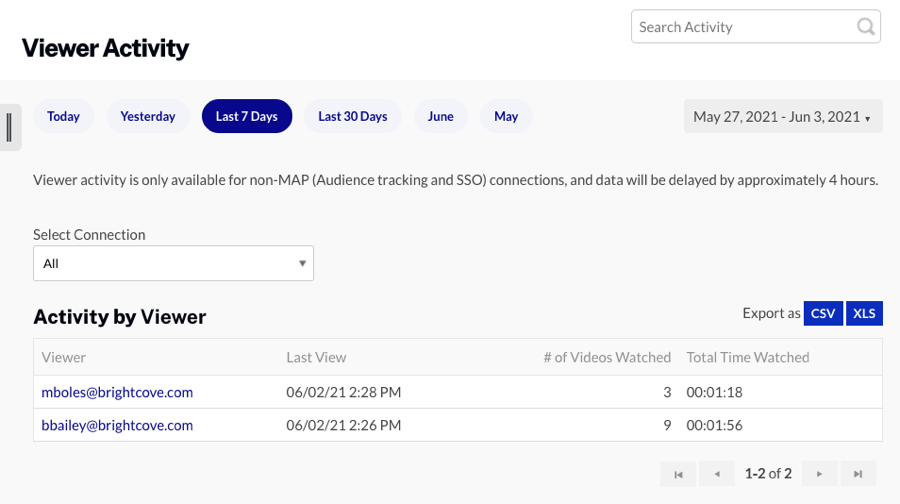Select the June date filter
Screen dimensions: 900x504
(440, 117)
